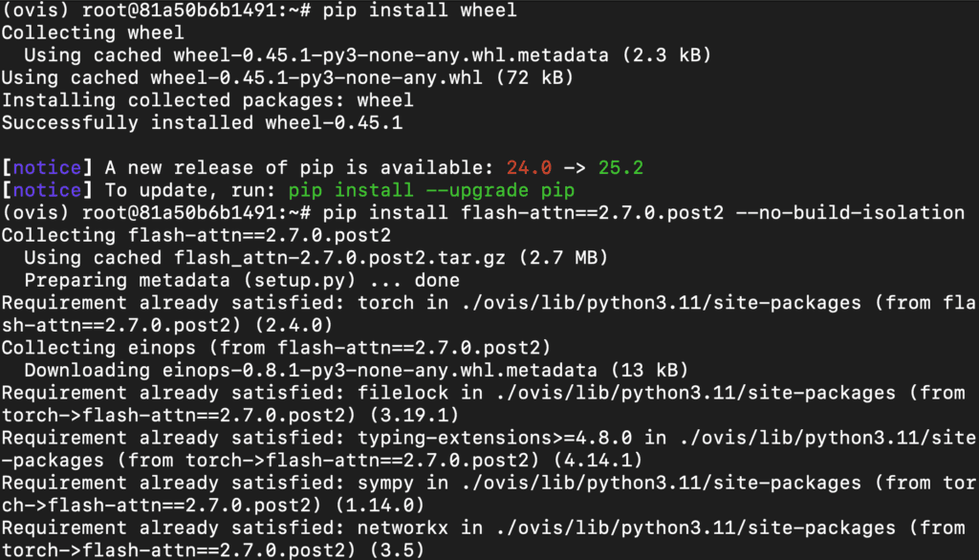Click the first blue 'notice' label
979x560 pixels.
tap(48, 168)
